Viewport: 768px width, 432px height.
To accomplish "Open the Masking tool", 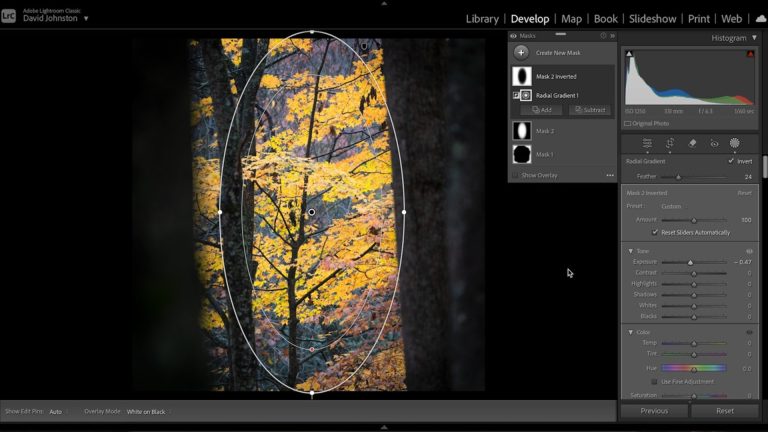I will click(x=735, y=143).
